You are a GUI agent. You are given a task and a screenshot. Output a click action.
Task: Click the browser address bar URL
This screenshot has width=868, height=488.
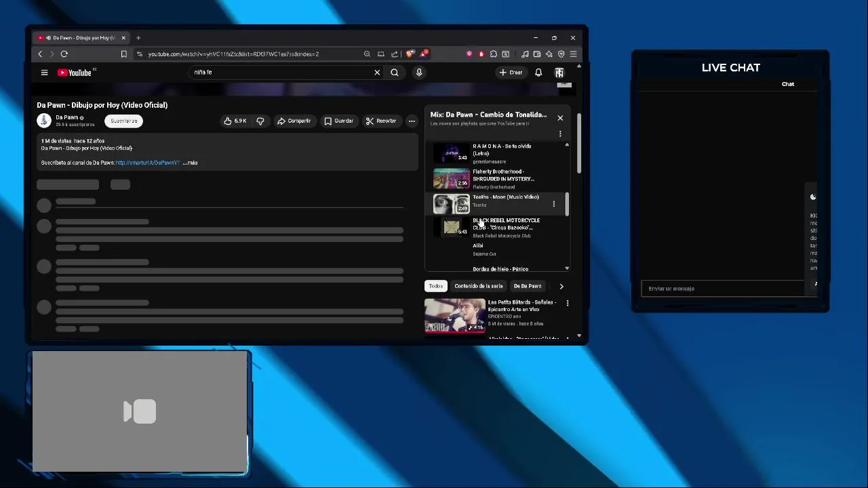233,54
